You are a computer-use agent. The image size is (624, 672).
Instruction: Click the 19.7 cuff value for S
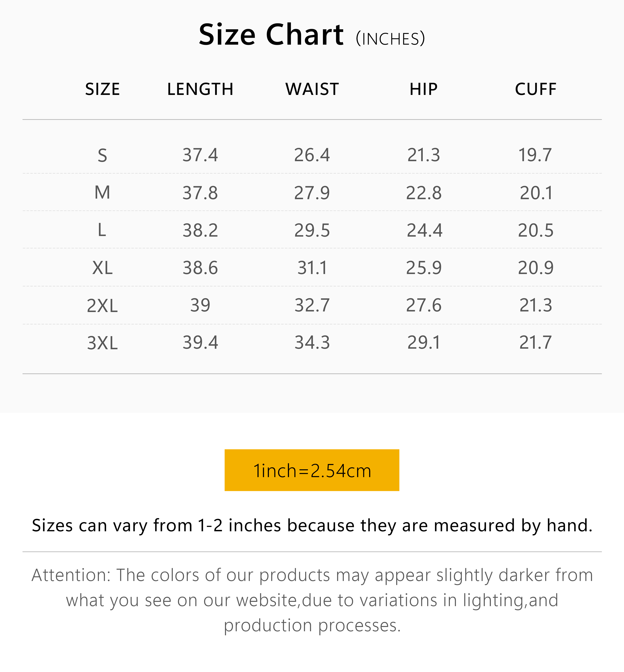pos(535,155)
